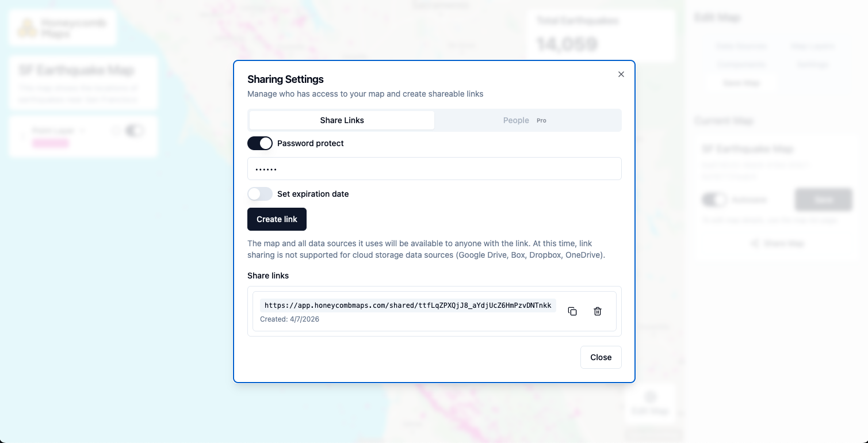Click the Share Map option in the sidebar
Screen dimensions: 868x443
coord(777,243)
